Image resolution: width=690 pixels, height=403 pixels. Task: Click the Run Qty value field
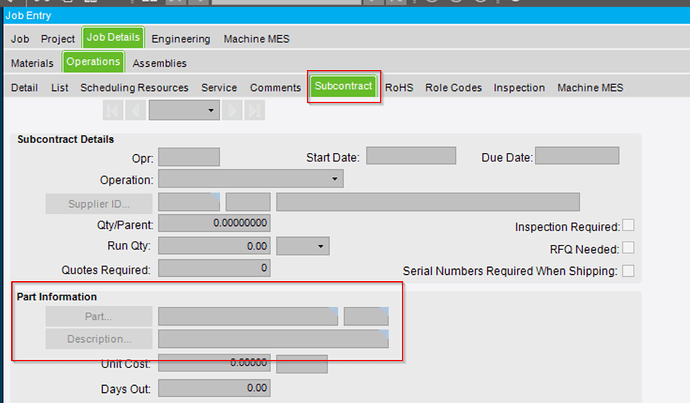214,246
